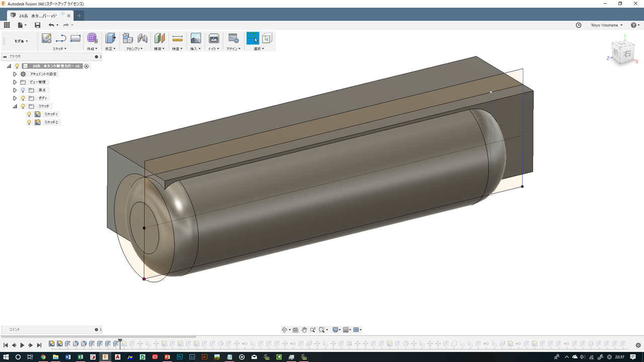
Task: Toggle visibility bulb of スケッチ1
Action: tap(29, 114)
